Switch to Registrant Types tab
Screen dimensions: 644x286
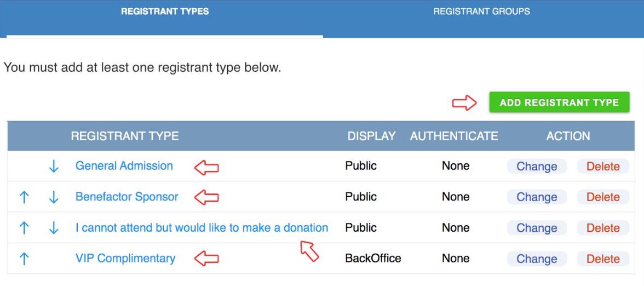click(x=165, y=12)
